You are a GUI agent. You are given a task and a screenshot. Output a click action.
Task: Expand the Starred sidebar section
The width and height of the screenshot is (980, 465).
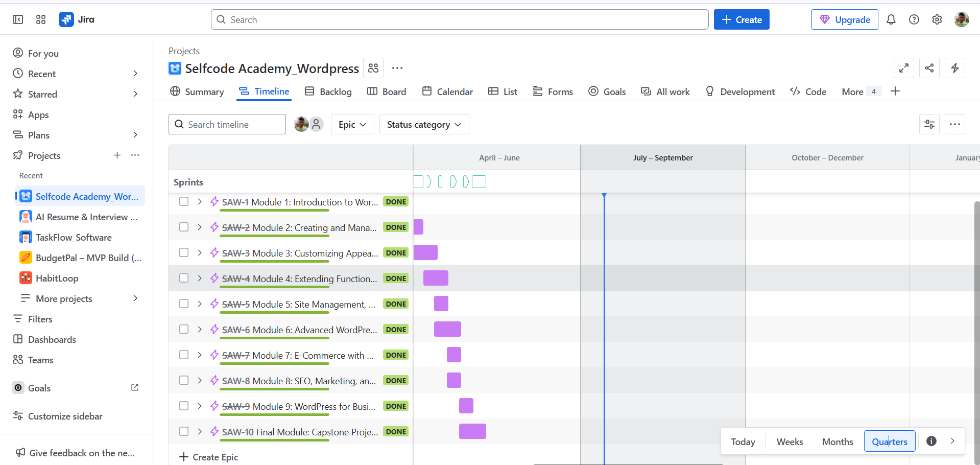click(135, 94)
